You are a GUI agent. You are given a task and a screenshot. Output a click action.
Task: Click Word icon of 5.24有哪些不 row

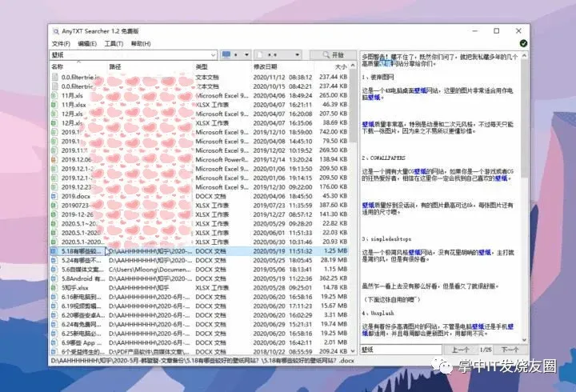pyautogui.click(x=54, y=260)
